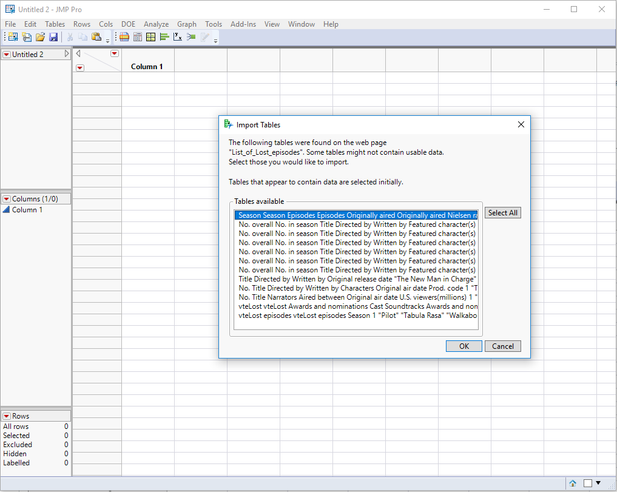The image size is (617, 492).
Task: Click the New Data Table toolbar icon
Action: (x=11, y=37)
